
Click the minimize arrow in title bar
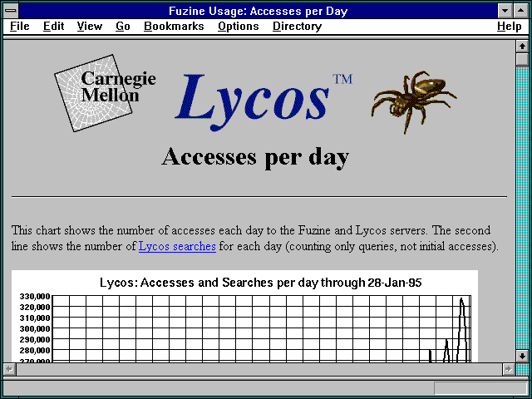point(505,11)
